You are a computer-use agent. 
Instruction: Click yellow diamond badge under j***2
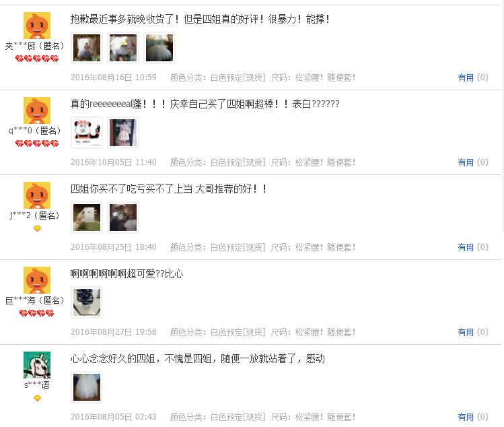pos(37,228)
